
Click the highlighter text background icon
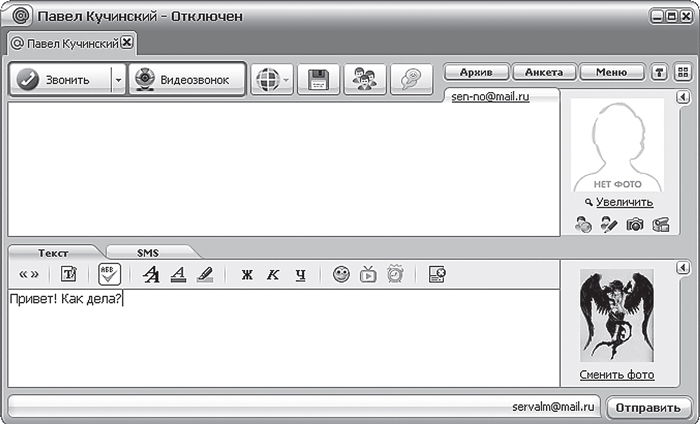click(x=205, y=275)
